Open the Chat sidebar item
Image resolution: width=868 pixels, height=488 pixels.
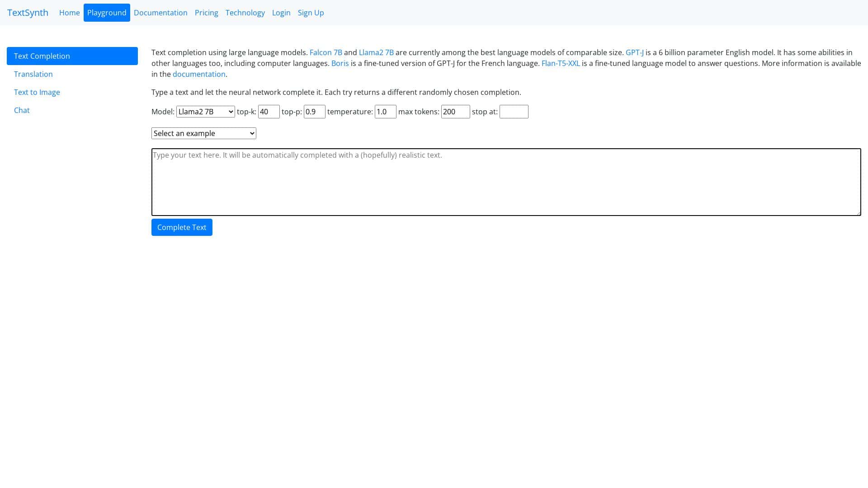tap(22, 110)
